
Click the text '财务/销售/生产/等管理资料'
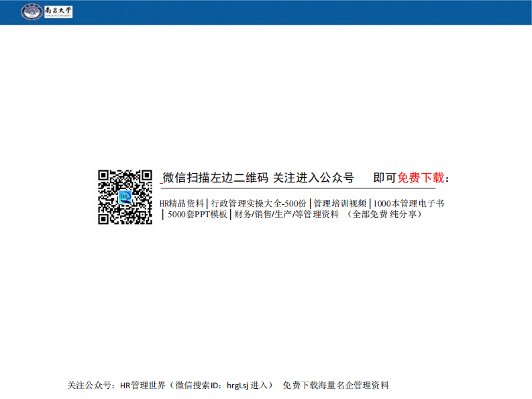click(286, 215)
